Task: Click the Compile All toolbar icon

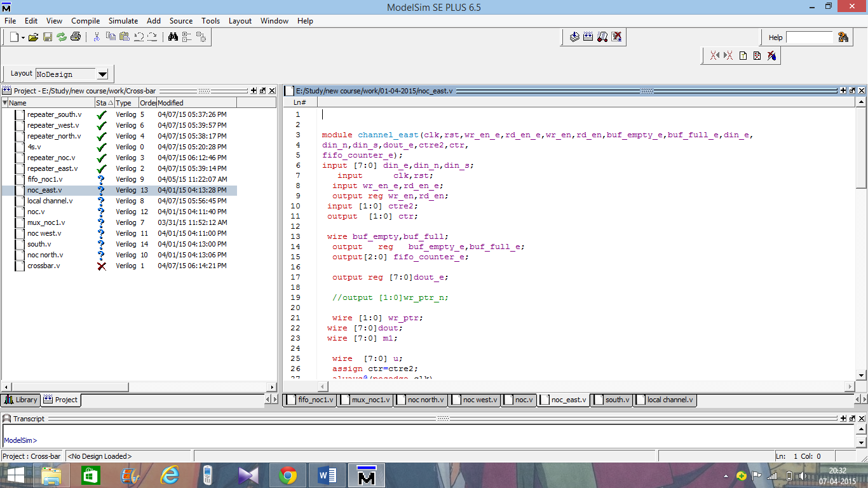Action: (x=588, y=37)
